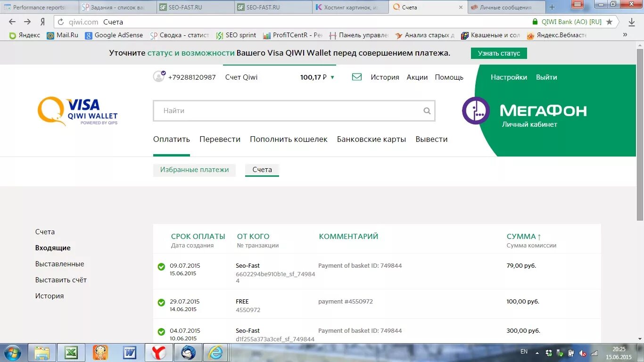This screenshot has width=644, height=362.
Task: Open browser downloads arrow icon
Action: tap(632, 22)
